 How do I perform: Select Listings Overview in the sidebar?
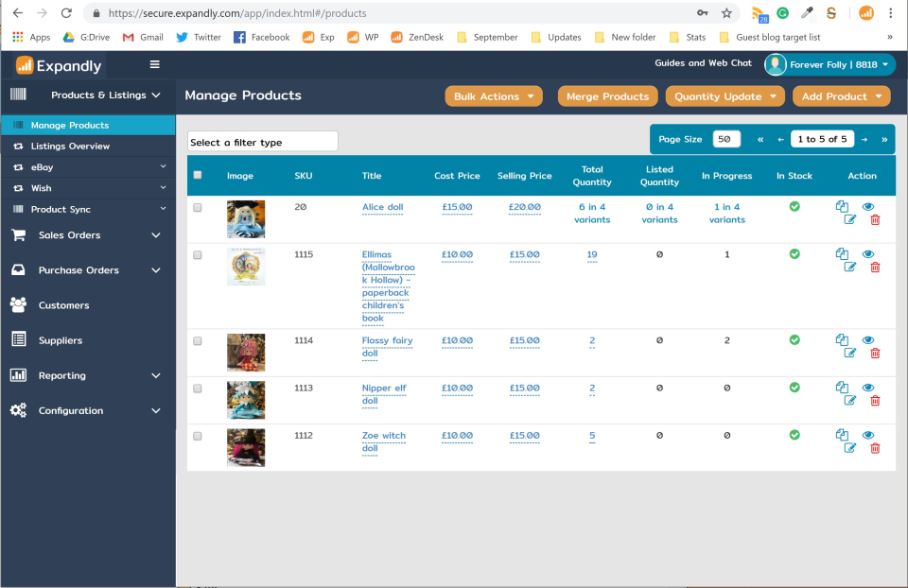point(73,146)
